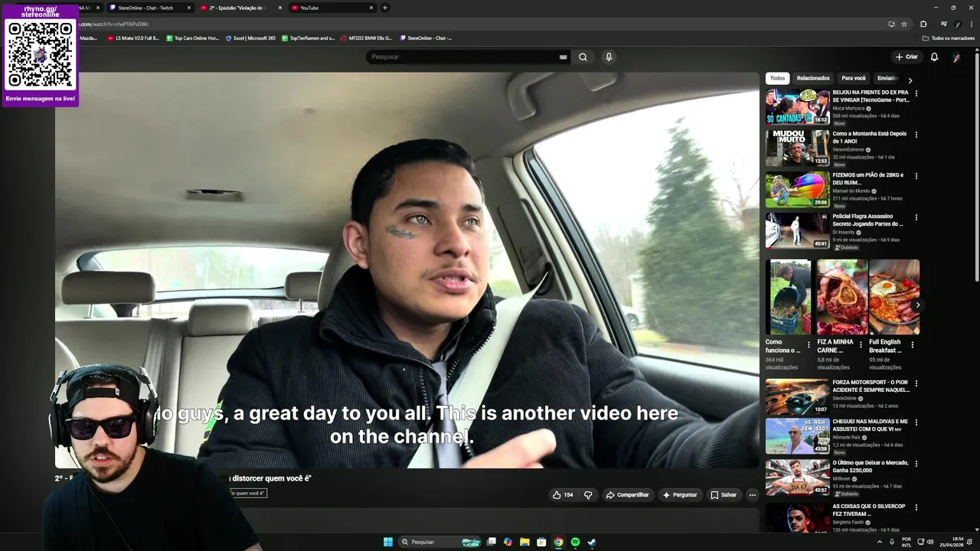The image size is (980, 551).
Task: Click the Perguntar button
Action: pos(680,495)
